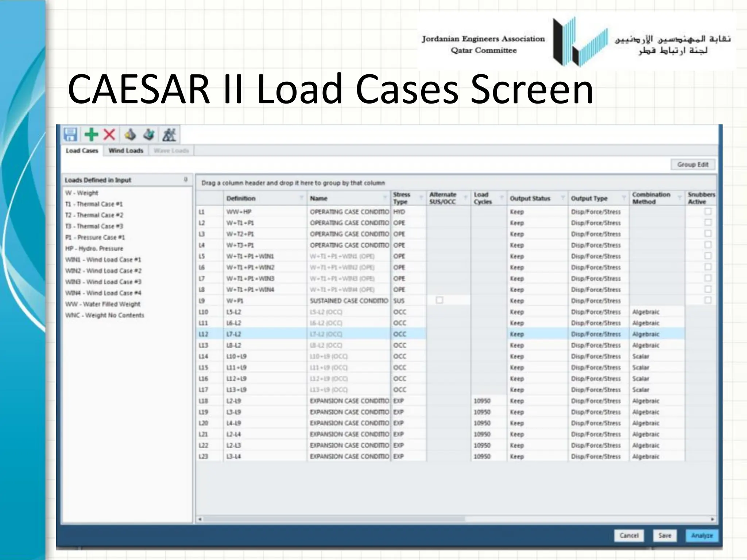The height and width of the screenshot is (560, 747).
Task: Select HP - Hydro. Pressure
Action: coord(94,249)
